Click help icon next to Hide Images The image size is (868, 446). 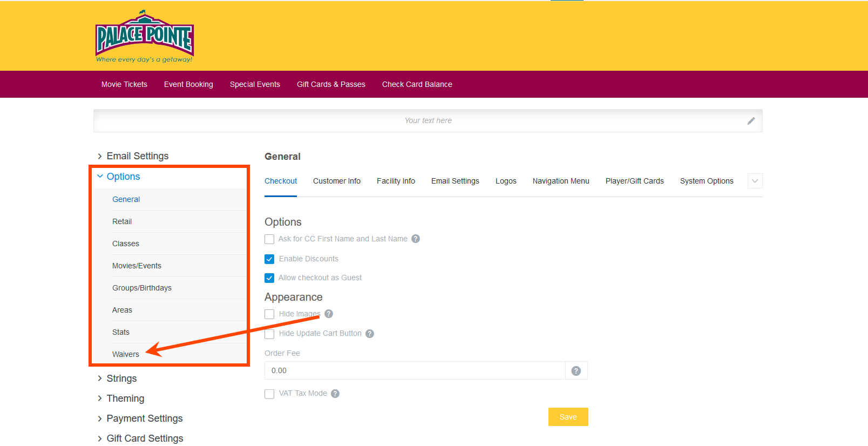(329, 314)
